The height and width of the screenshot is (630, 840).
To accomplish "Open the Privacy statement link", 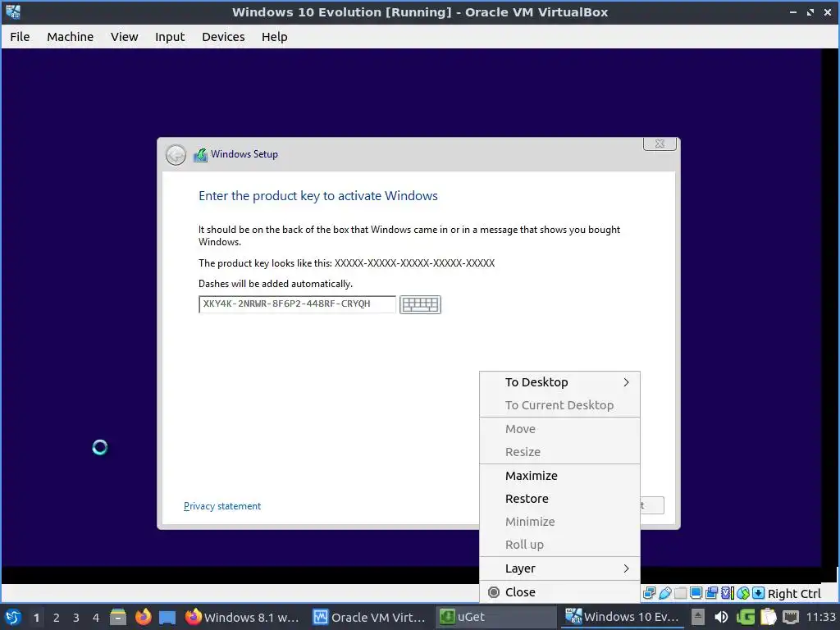I will 221,506.
